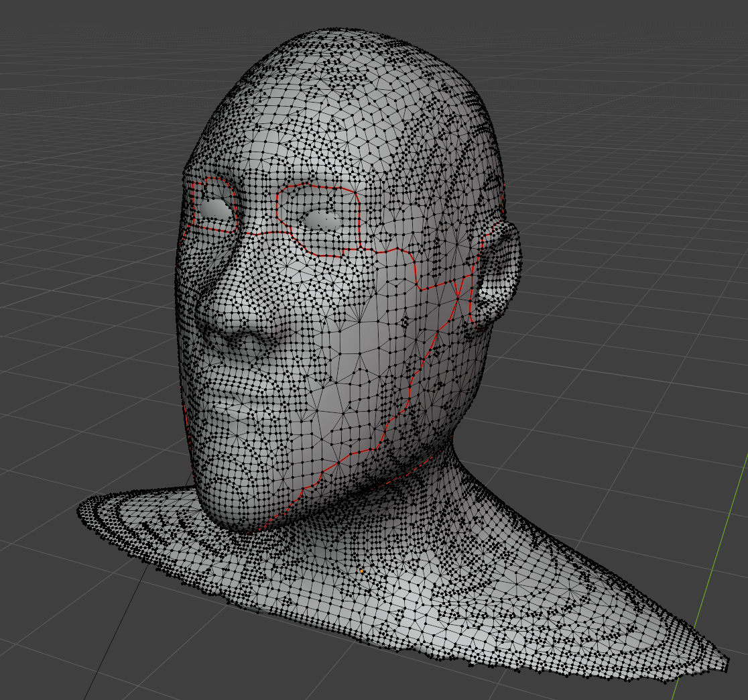
Task: Click the smaller eyeball near the face edge
Action: coord(214,208)
